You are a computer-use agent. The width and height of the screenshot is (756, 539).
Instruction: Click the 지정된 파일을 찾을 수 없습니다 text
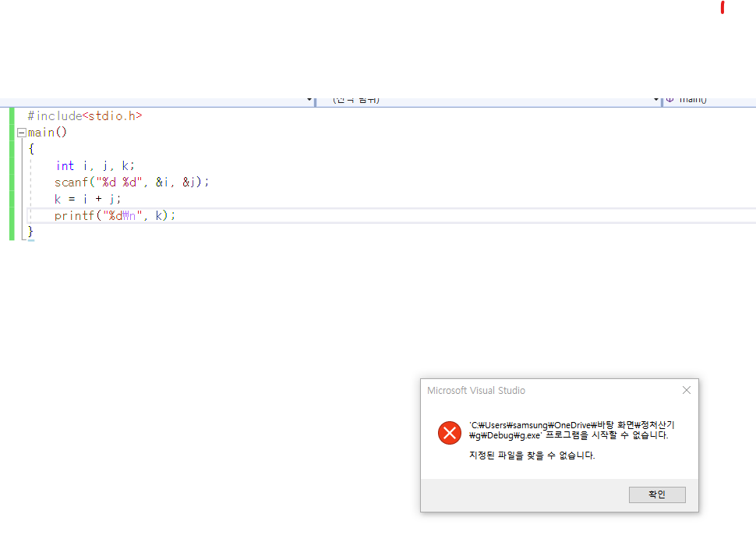coord(532,456)
